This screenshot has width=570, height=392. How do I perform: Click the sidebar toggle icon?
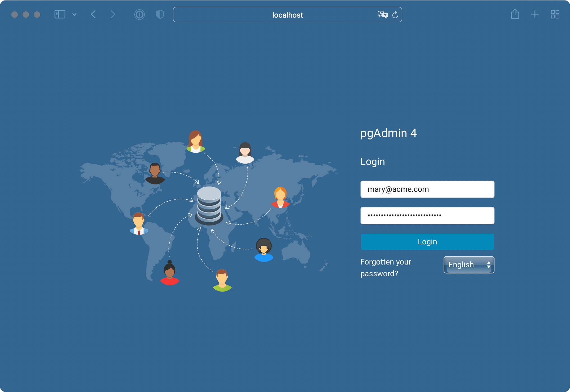(60, 15)
